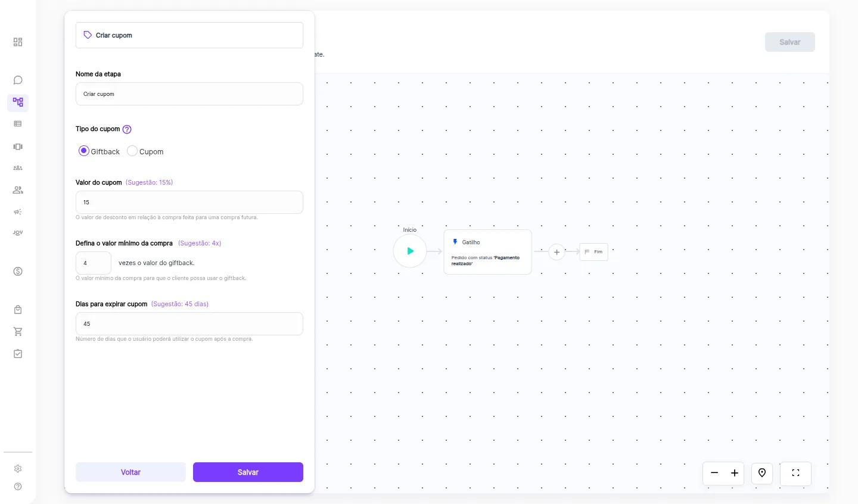Click the Nome da etapa input field
Viewport: 858px width, 504px height.
coord(189,94)
